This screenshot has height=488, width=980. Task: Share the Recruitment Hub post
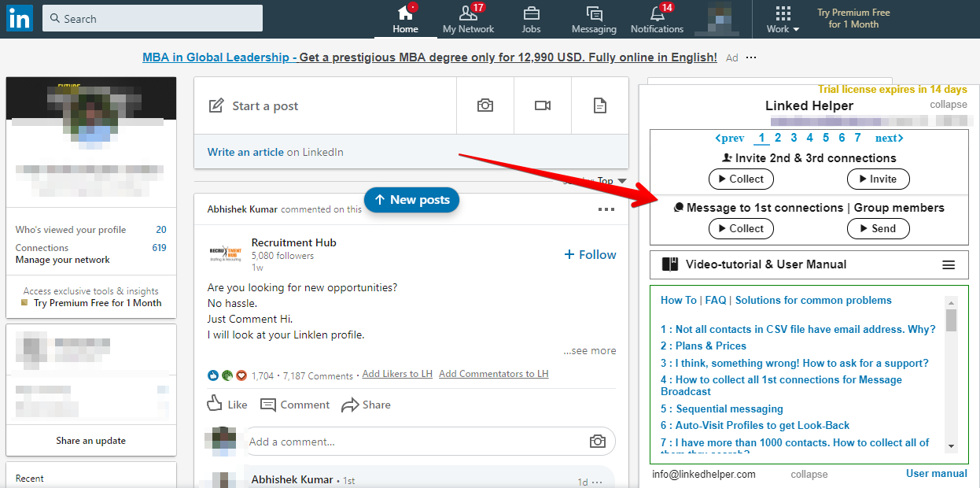point(366,405)
